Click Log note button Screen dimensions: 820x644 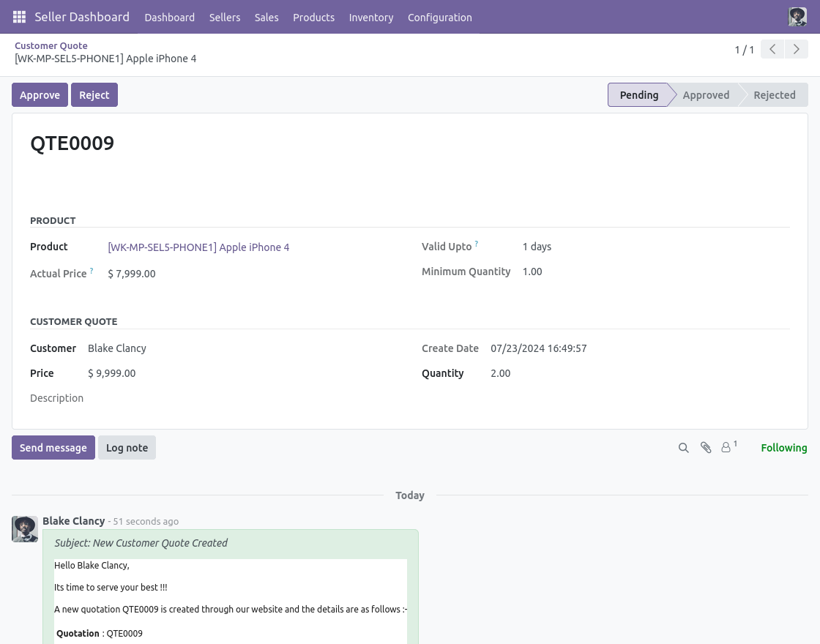(x=127, y=448)
